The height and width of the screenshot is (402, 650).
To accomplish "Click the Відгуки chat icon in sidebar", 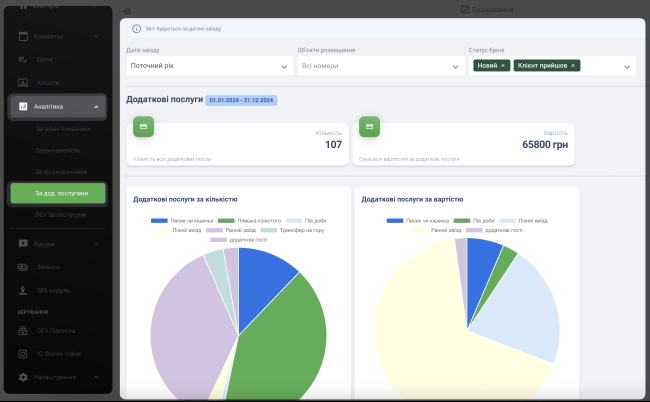I will click(23, 243).
